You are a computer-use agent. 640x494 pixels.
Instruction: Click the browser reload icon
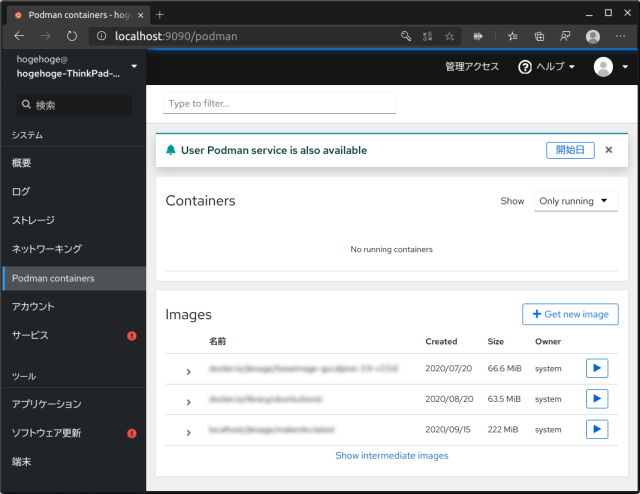tap(72, 36)
